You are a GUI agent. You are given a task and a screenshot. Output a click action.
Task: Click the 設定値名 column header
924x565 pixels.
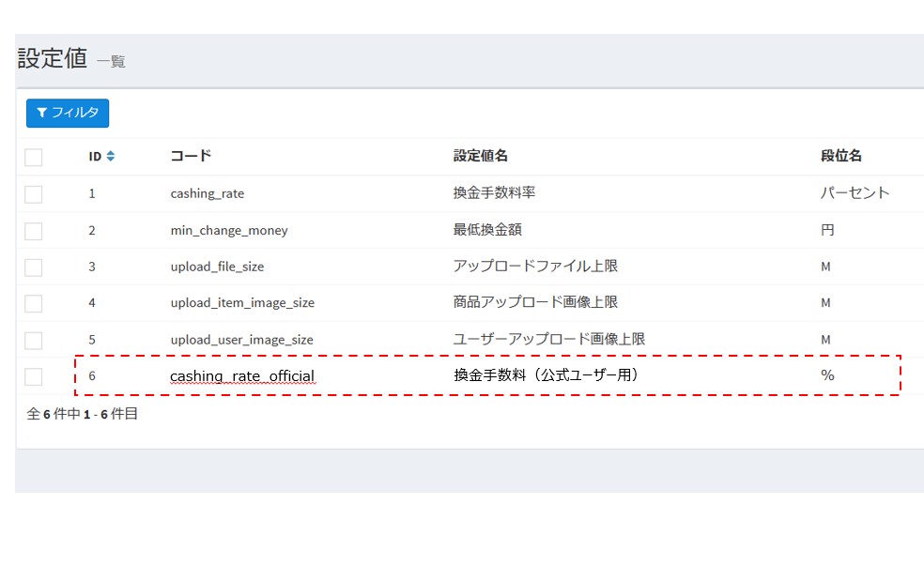coord(480,156)
